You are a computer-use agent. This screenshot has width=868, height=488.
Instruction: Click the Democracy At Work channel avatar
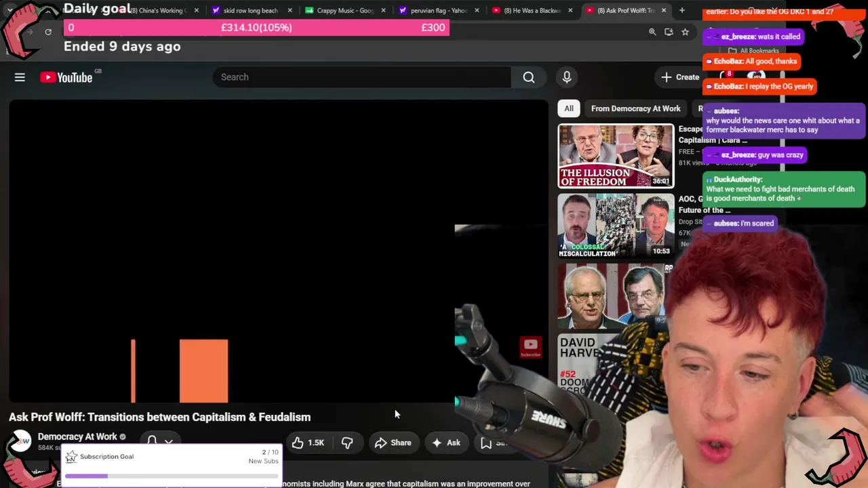pyautogui.click(x=20, y=442)
